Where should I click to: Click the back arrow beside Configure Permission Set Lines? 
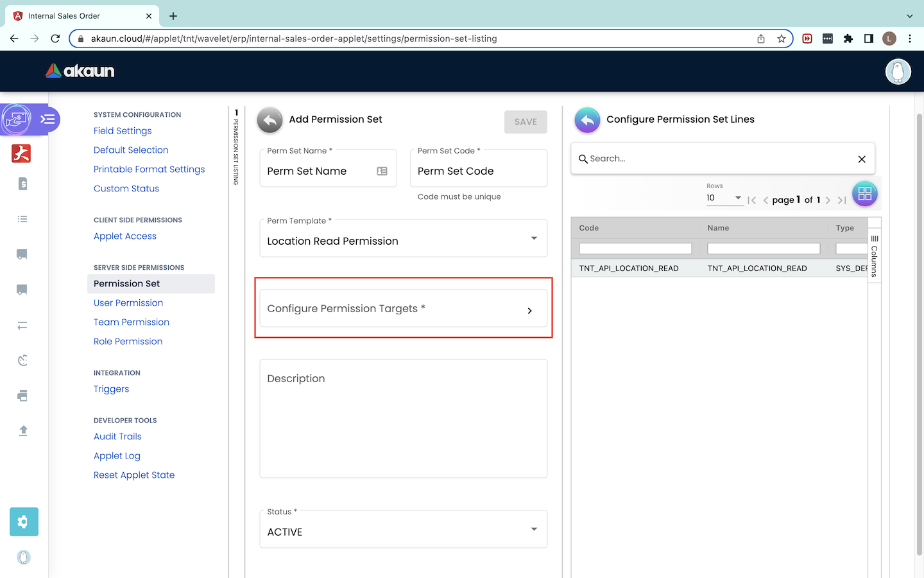587,120
